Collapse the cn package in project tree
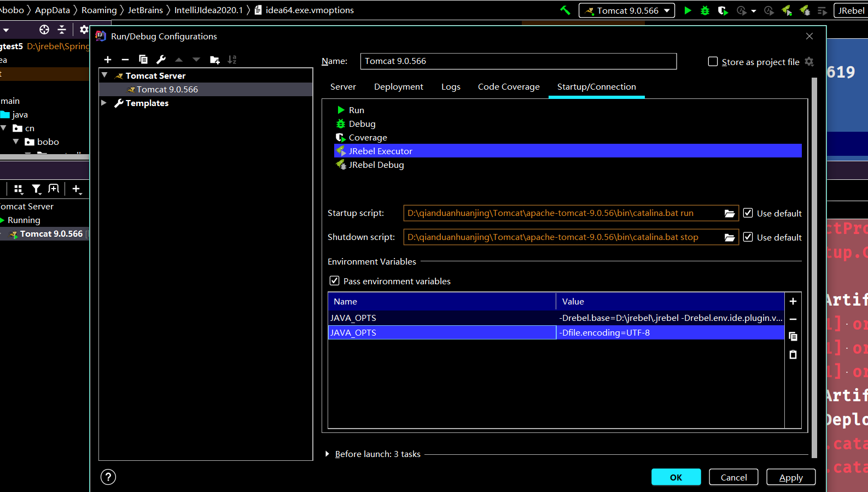This screenshot has height=492, width=868. click(x=4, y=128)
